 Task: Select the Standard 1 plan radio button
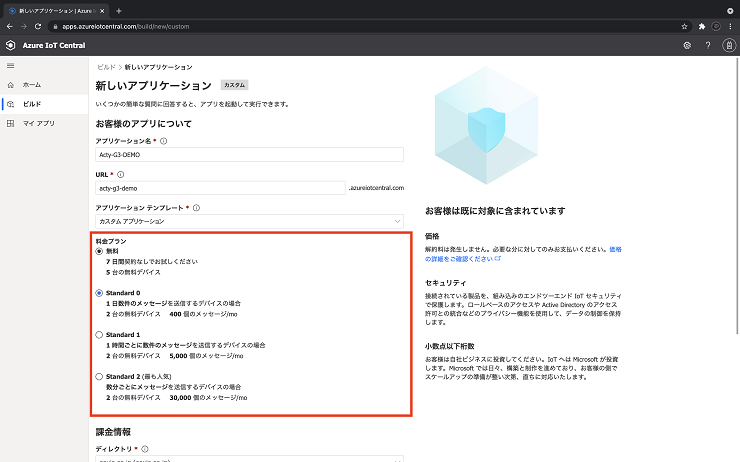click(x=99, y=335)
